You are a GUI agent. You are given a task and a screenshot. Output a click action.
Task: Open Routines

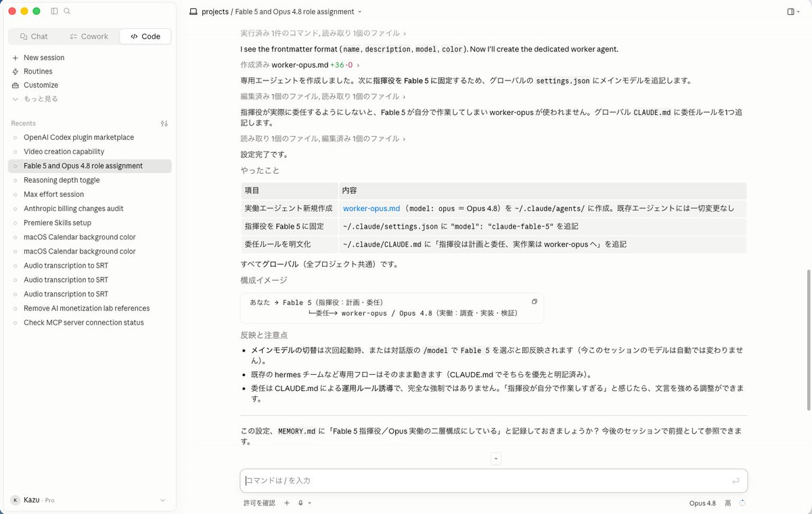pyautogui.click(x=38, y=71)
